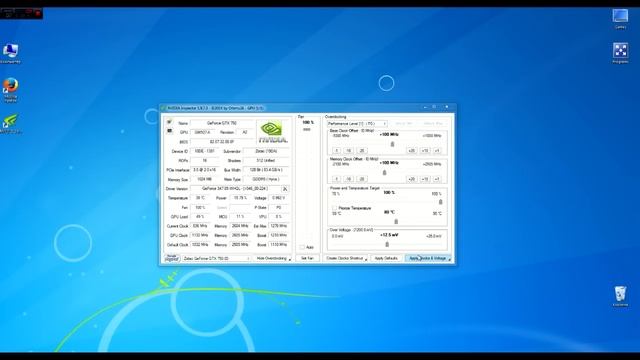Click the +1 button under Base Clock Offset

pyautogui.click(x=437, y=151)
